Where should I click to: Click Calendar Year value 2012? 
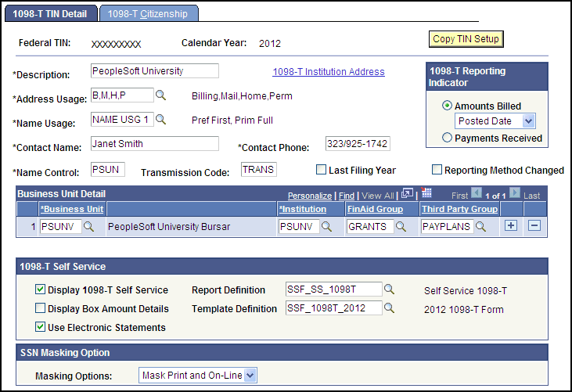[x=270, y=43]
